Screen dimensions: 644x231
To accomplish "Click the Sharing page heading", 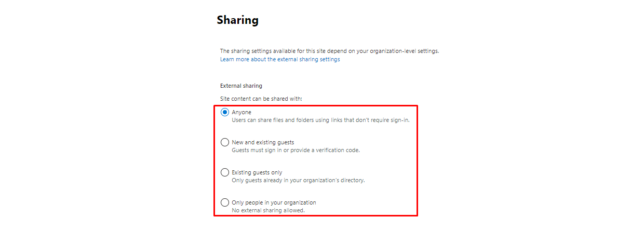I will 237,20.
